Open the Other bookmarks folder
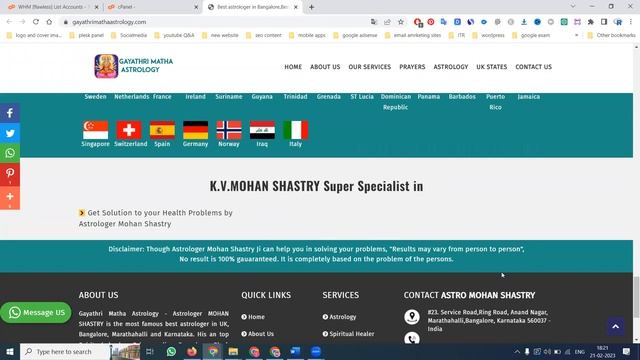Viewport: 640px width, 360px height. point(611,36)
